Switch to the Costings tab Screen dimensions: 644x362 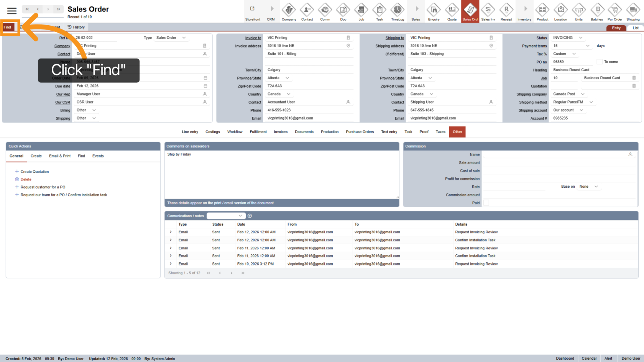click(x=212, y=132)
